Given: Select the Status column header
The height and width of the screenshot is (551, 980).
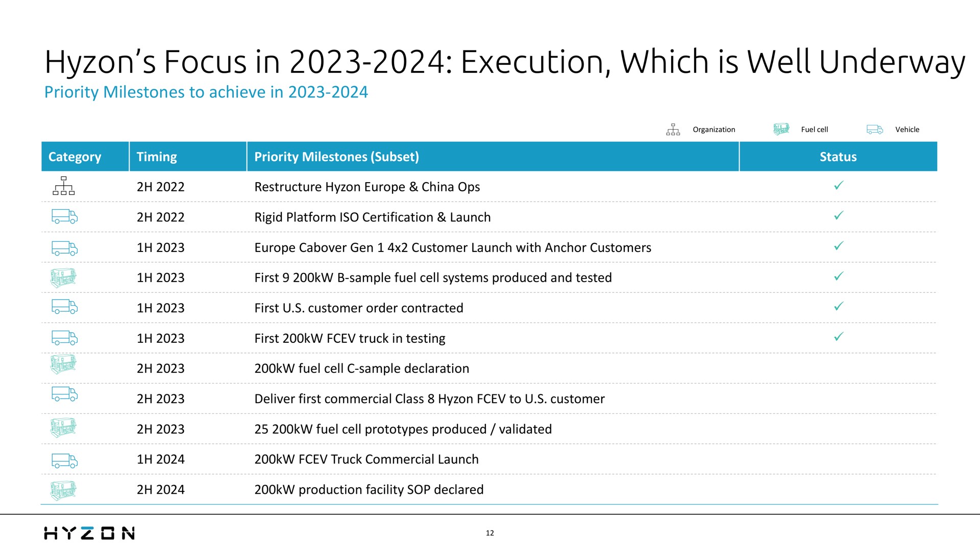Looking at the screenshot, I should 838,157.
